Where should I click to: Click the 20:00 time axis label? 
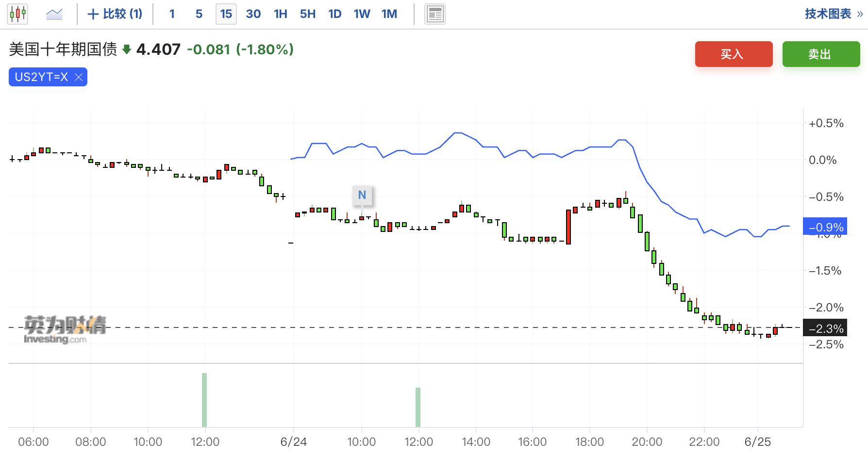click(x=647, y=442)
